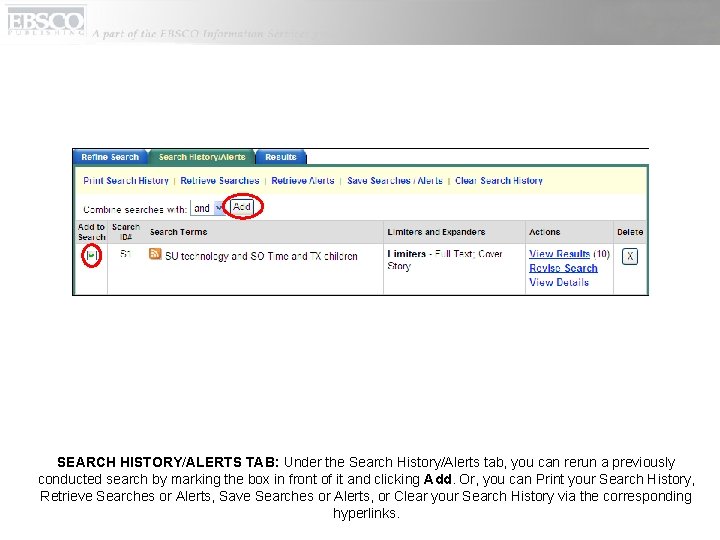
Task: Click the Add to Search column header
Action: pyautogui.click(x=91, y=232)
